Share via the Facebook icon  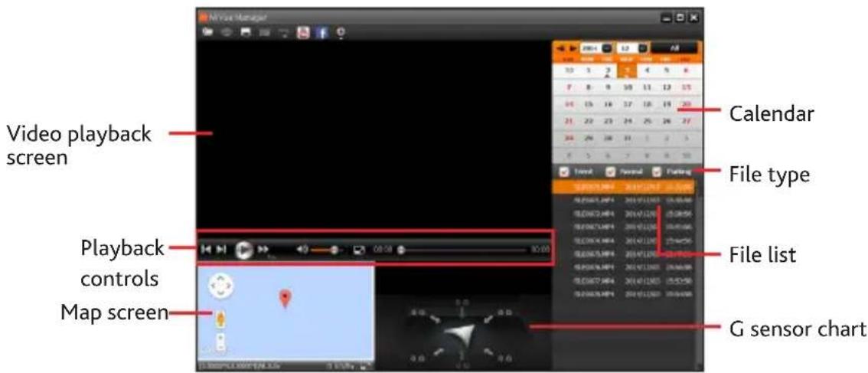point(321,32)
